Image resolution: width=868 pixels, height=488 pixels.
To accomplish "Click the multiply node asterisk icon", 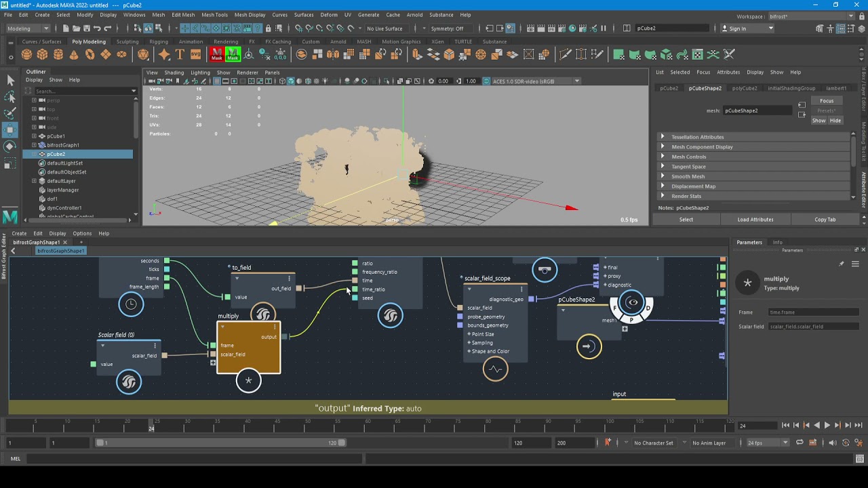I will click(x=248, y=381).
